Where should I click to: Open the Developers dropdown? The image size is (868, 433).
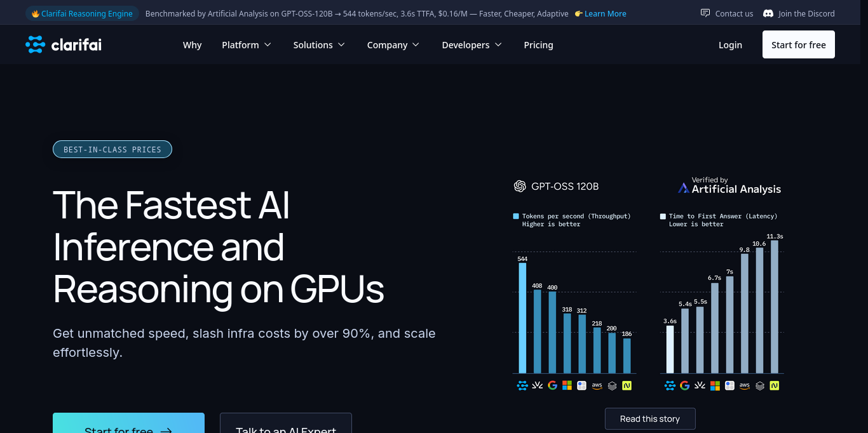pos(471,44)
